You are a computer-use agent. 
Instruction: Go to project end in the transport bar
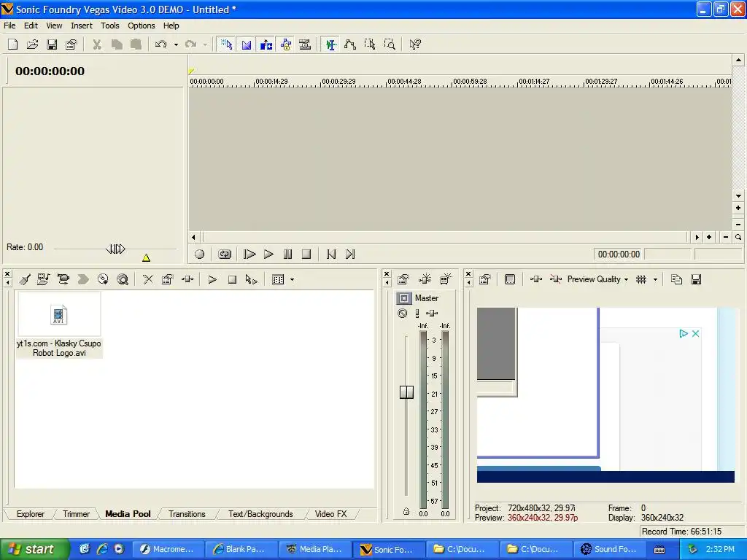pos(350,254)
